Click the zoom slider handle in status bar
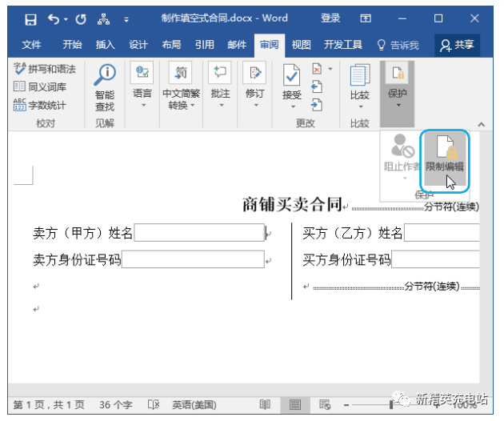504x421 pixels. point(391,405)
